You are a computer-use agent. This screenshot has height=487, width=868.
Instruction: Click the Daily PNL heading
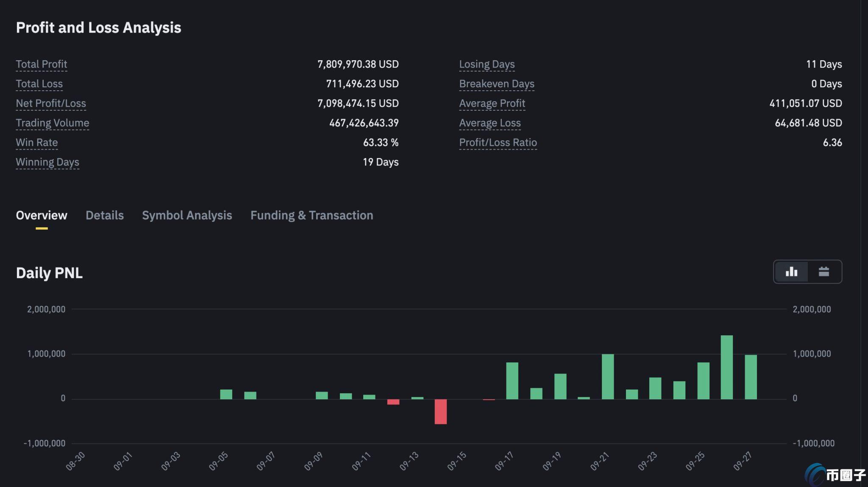pos(49,273)
